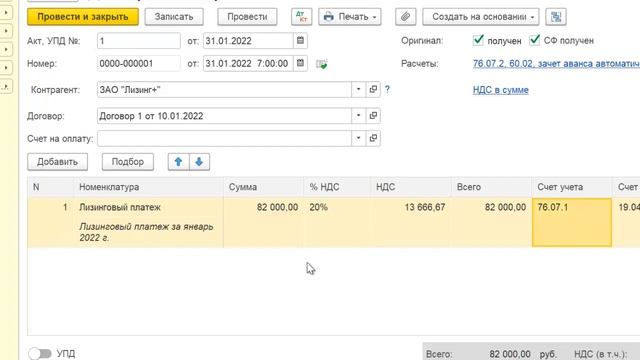Click the Номер 0000-000001 field
The width and height of the screenshot is (640, 360).
(139, 64)
